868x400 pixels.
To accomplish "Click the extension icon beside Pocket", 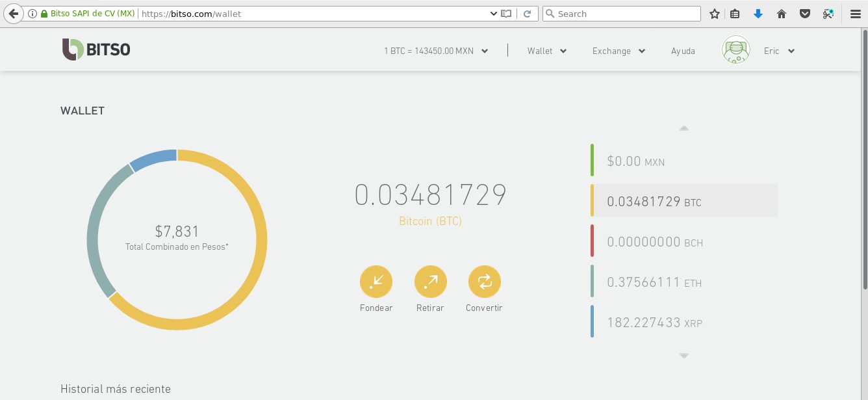I will click(828, 14).
